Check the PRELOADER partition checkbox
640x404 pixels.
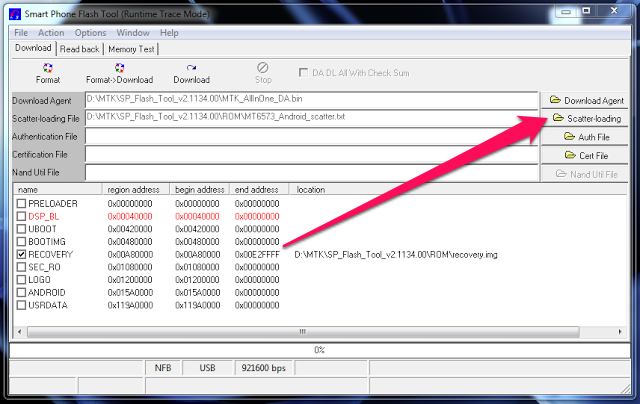(21, 203)
